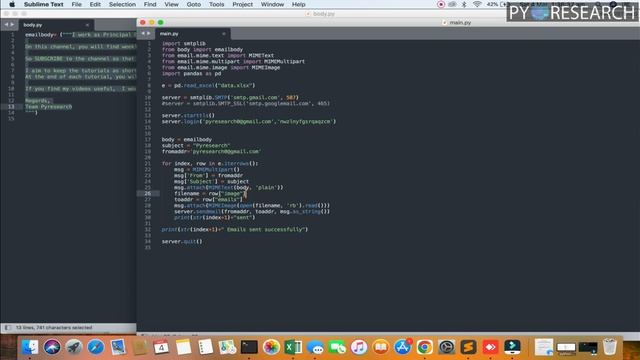Open FaceTime app in the dock

click(337, 347)
